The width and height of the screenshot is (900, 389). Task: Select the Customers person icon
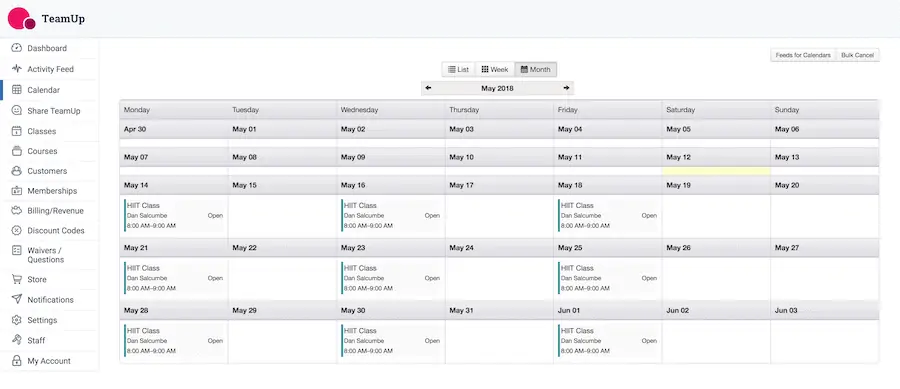17,171
